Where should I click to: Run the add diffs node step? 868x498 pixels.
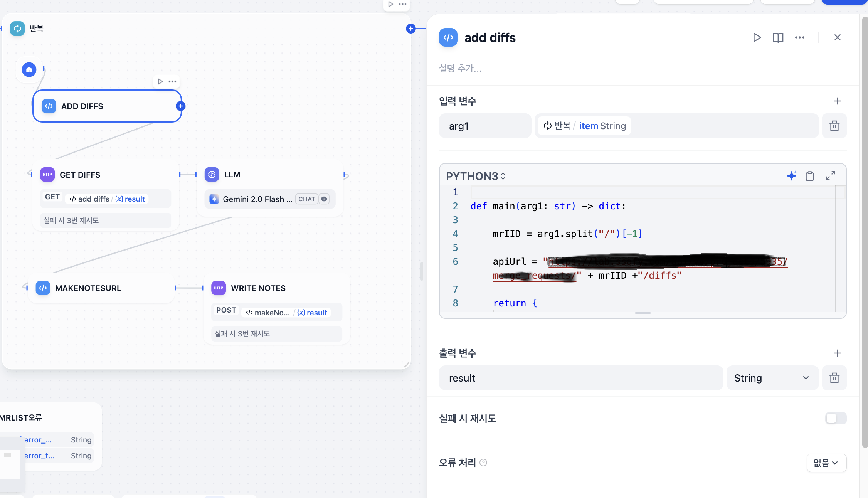click(x=757, y=37)
